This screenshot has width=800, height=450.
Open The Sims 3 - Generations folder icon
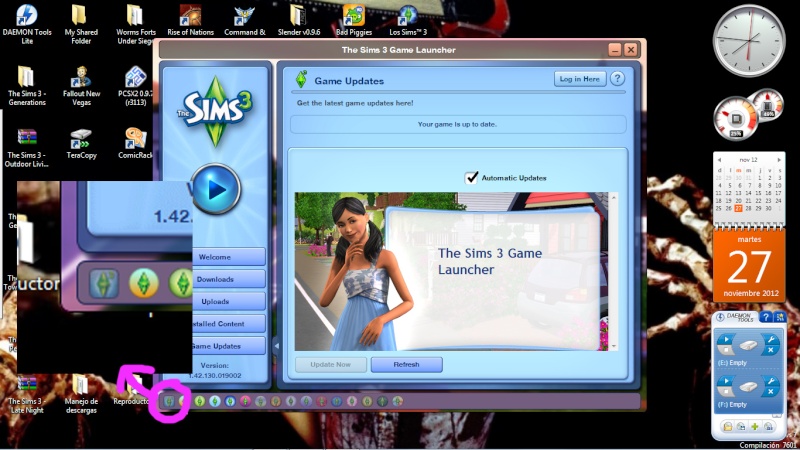click(x=27, y=86)
